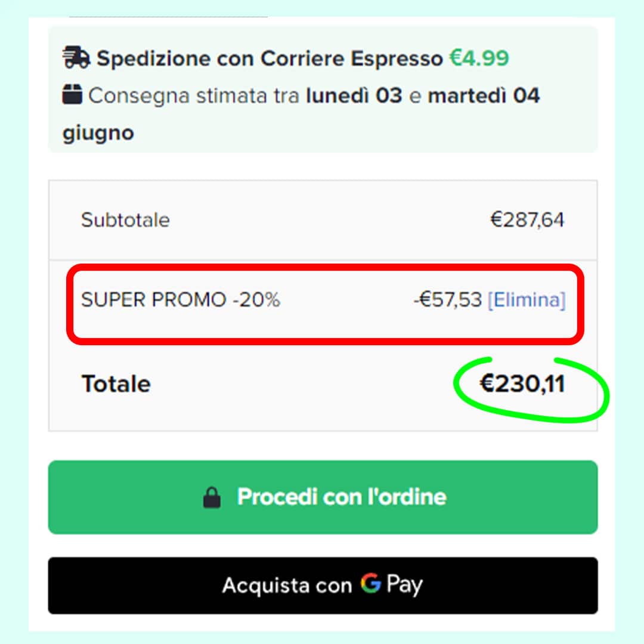Click the Spedizione con Corriere Espresso text
The width and height of the screenshot is (644, 644).
tap(270, 58)
